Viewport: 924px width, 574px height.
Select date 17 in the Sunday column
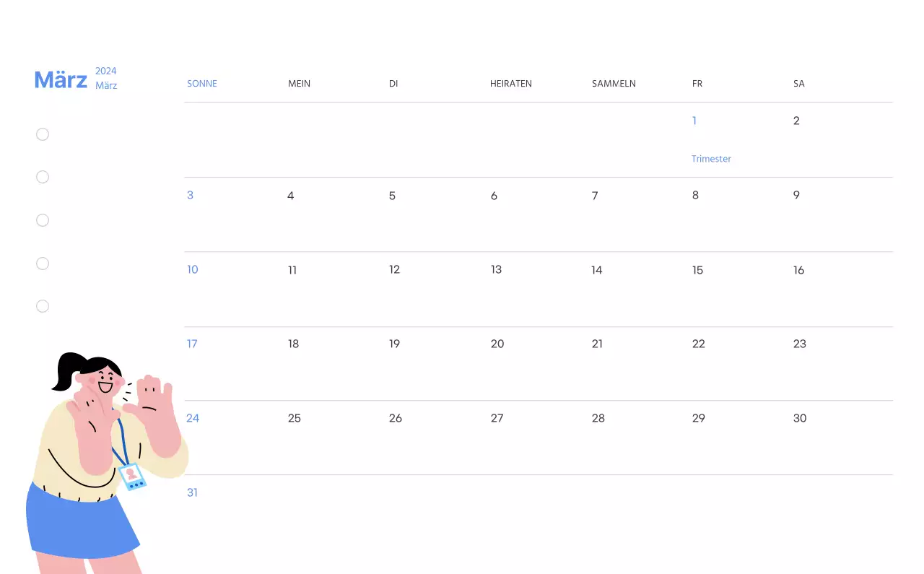click(192, 344)
